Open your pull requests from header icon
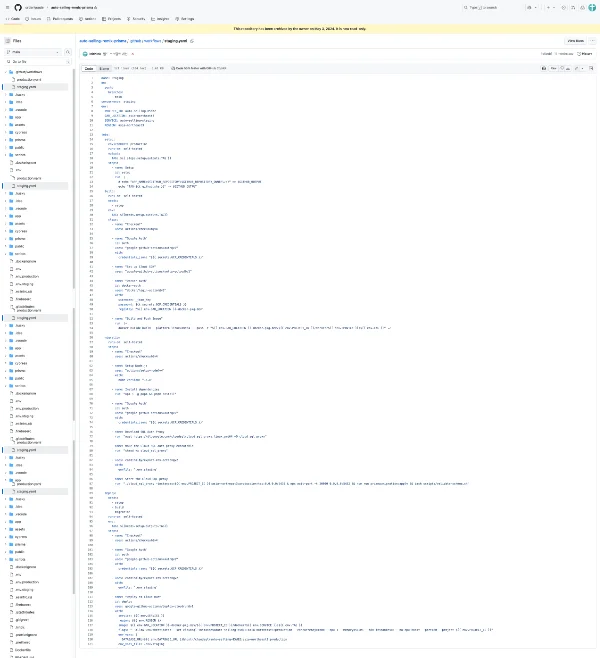This screenshot has width=600, height=658. coord(573,8)
